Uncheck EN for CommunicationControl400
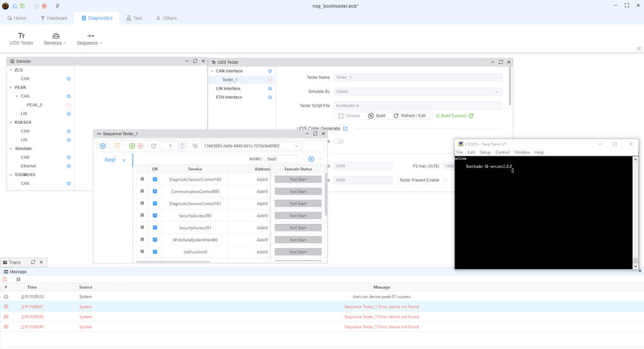The height and width of the screenshot is (349, 644). [155, 192]
